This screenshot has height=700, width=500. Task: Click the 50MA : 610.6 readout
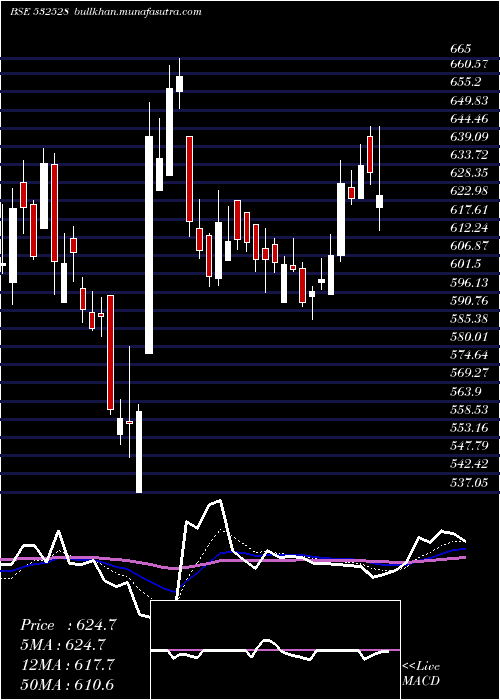(67, 684)
